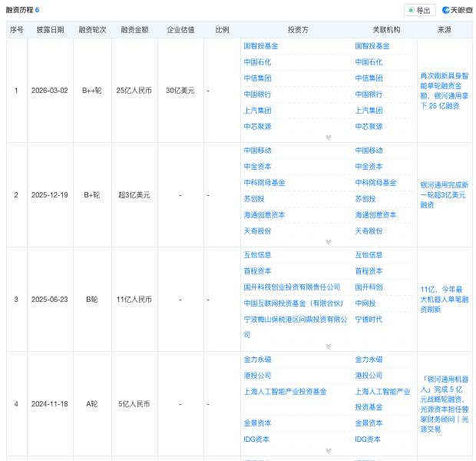This screenshot has height=461, width=476.
Task: Open 上海人工智能产业投资基金 in 投资方 column
Action: click(x=286, y=392)
